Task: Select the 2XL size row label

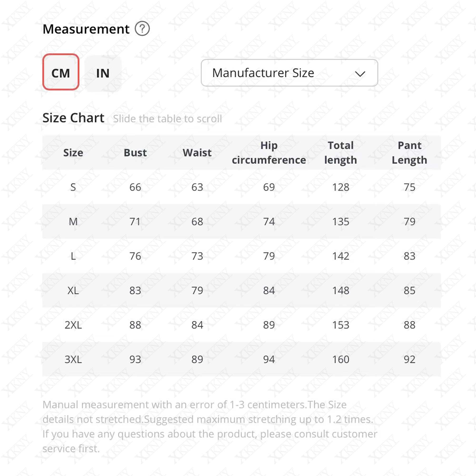Action: pyautogui.click(x=73, y=325)
